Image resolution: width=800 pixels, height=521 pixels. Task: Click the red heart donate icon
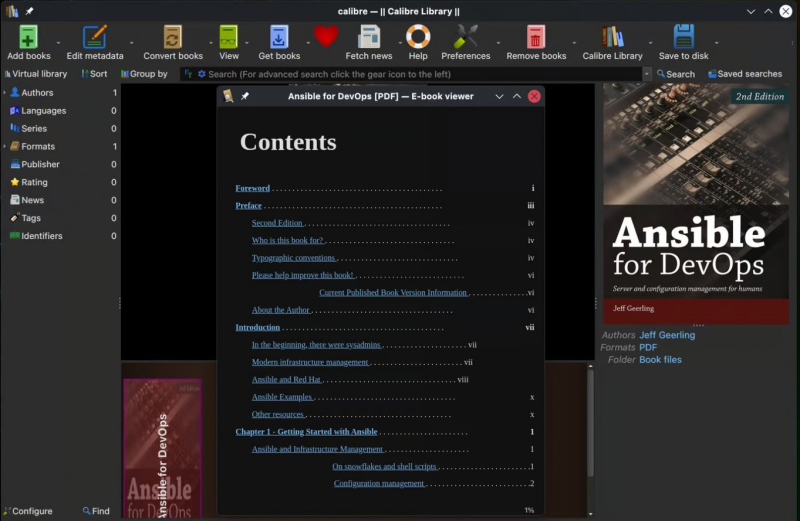[326, 37]
